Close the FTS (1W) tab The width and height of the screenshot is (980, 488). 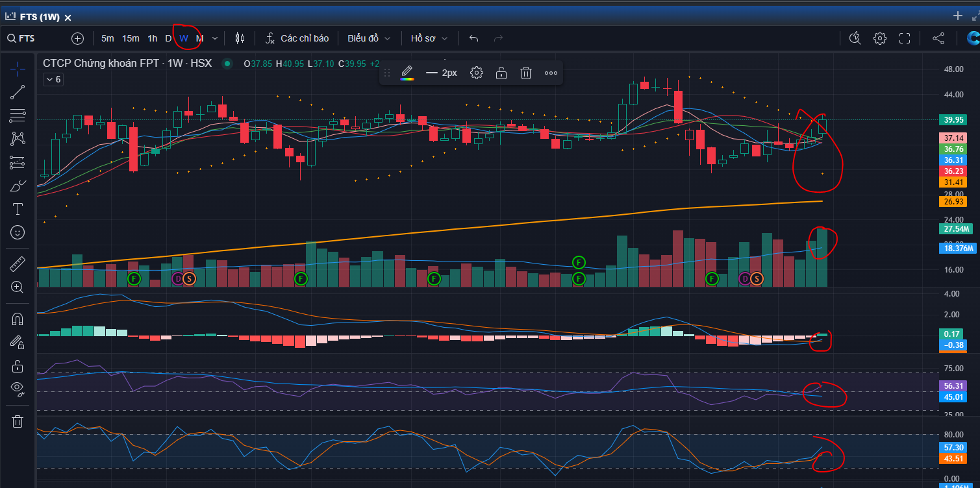tap(68, 18)
